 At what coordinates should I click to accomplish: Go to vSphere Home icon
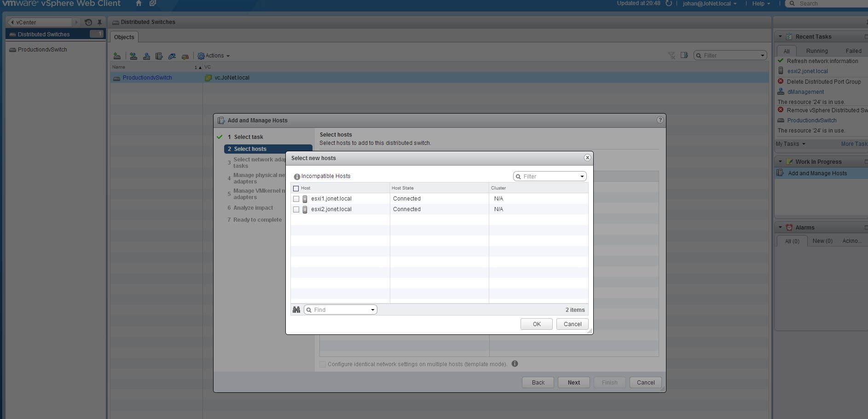click(x=139, y=3)
